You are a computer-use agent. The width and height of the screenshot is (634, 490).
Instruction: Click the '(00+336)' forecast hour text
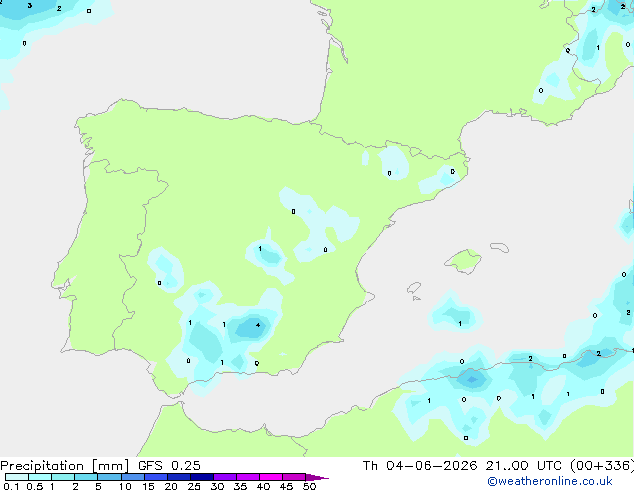click(x=602, y=466)
